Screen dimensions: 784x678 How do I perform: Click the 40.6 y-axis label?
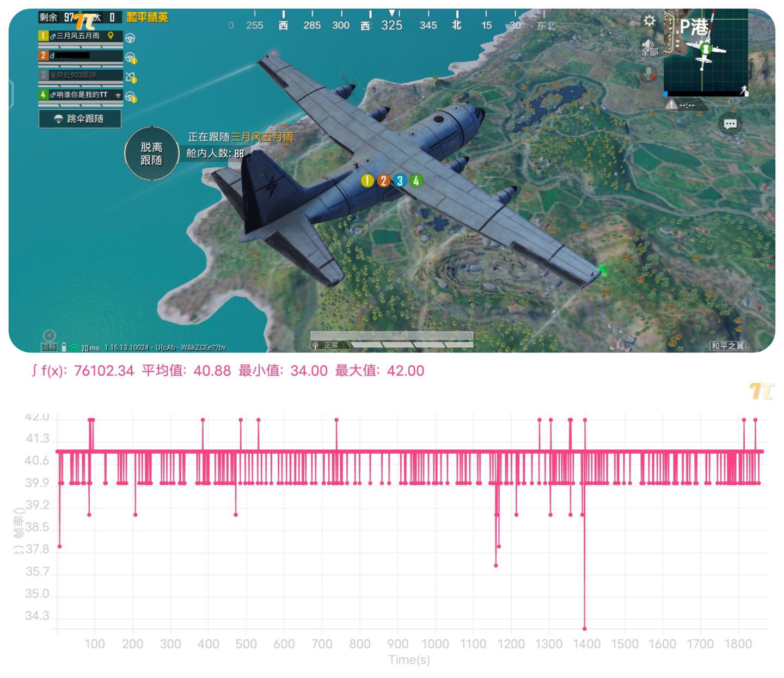[x=37, y=461]
